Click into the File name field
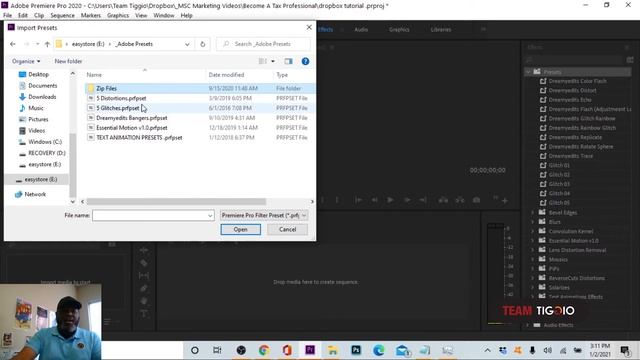The image size is (640, 360). point(149,216)
